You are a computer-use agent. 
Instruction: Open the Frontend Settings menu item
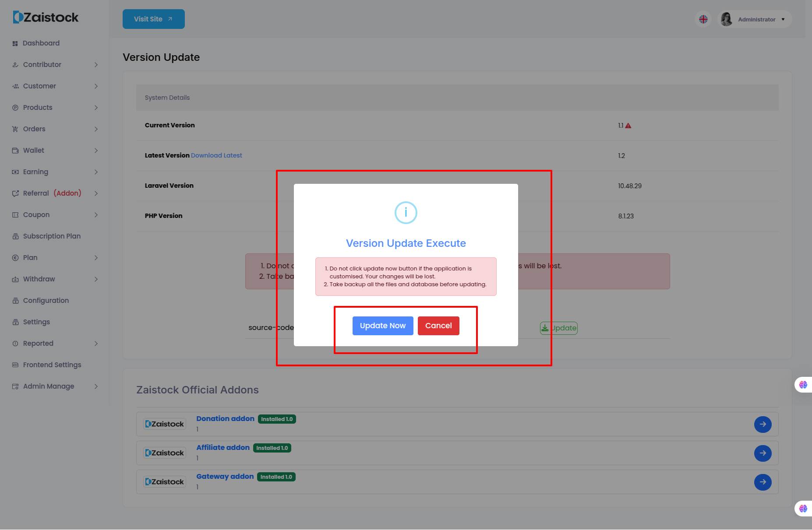[x=52, y=365]
